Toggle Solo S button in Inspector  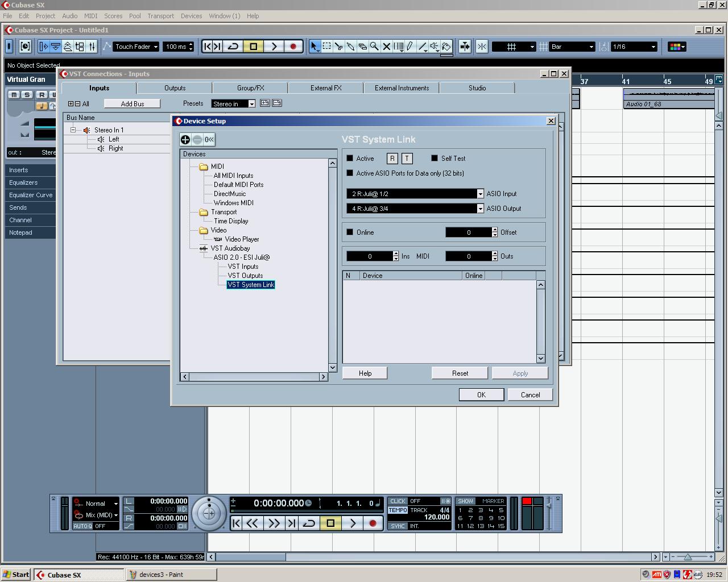(x=27, y=94)
